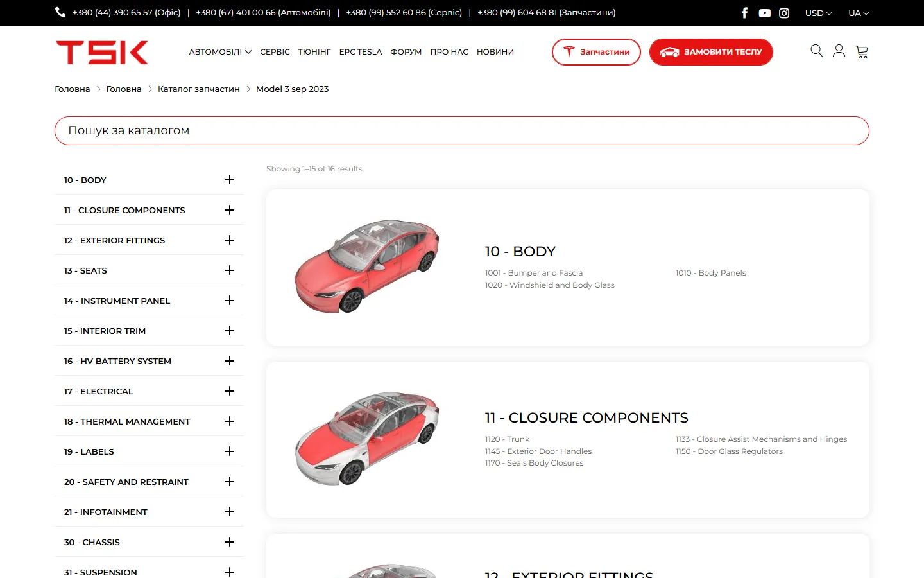Open the Instagram profile icon
Viewport: 924px width, 578px height.
(x=784, y=13)
